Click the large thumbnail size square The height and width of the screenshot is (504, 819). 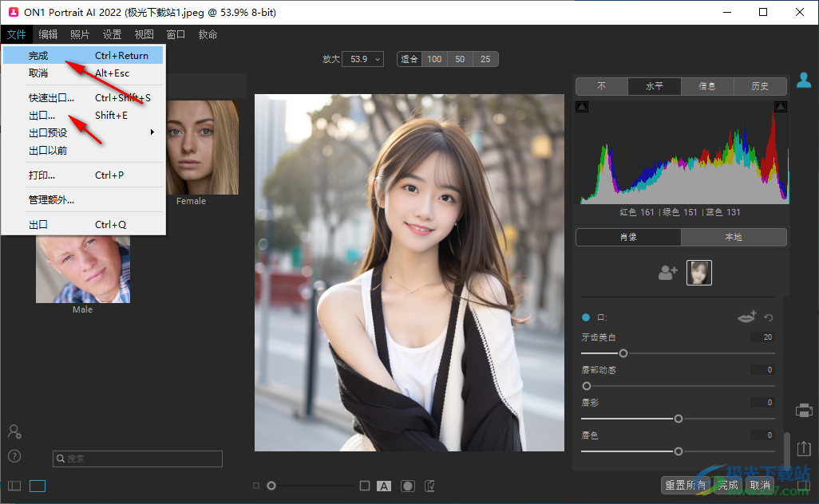(x=365, y=486)
